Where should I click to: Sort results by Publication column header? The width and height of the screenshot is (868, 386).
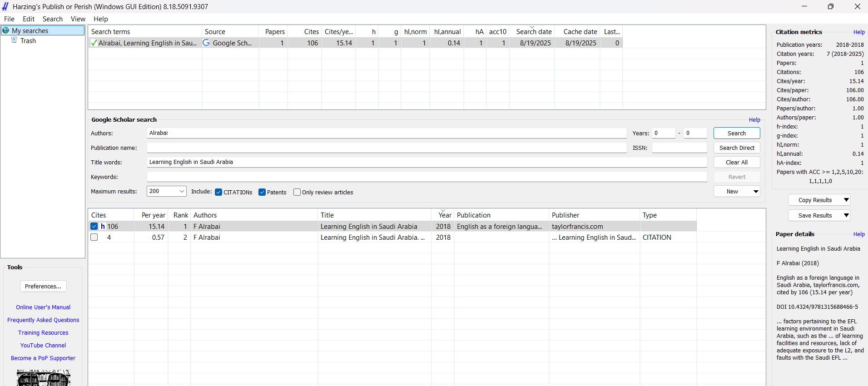[x=501, y=215]
